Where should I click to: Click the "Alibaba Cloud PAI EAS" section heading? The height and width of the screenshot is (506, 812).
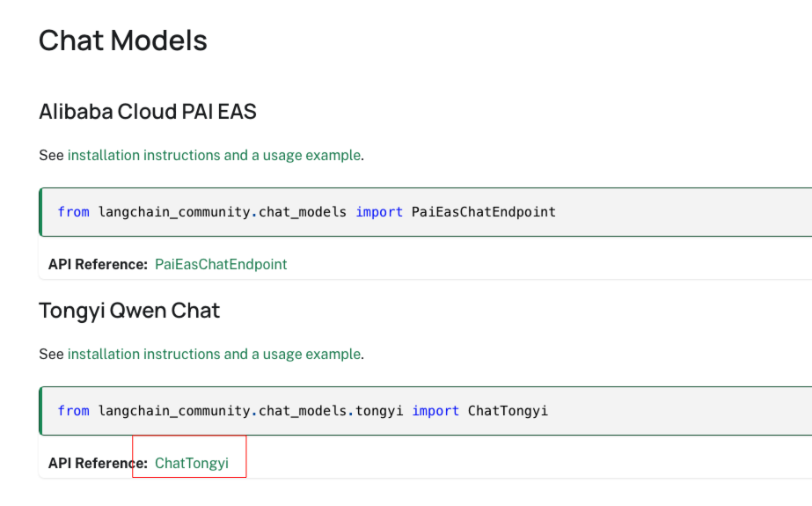coord(148,112)
